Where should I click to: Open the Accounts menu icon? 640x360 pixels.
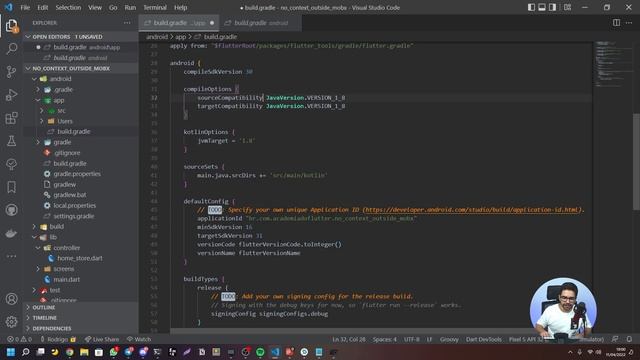[x=11, y=299]
